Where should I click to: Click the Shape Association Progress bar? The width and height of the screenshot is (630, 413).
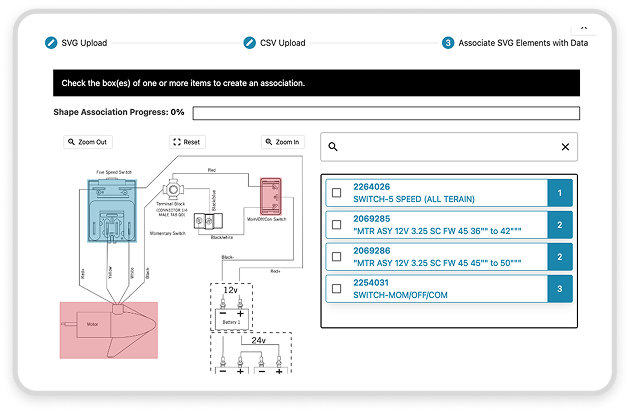[385, 113]
